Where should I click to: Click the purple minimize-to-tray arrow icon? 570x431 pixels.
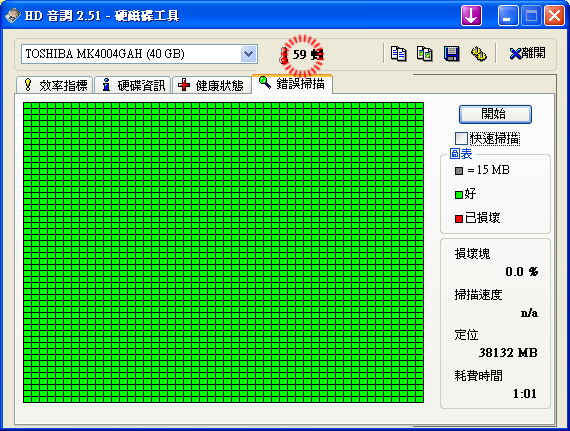[x=471, y=16]
